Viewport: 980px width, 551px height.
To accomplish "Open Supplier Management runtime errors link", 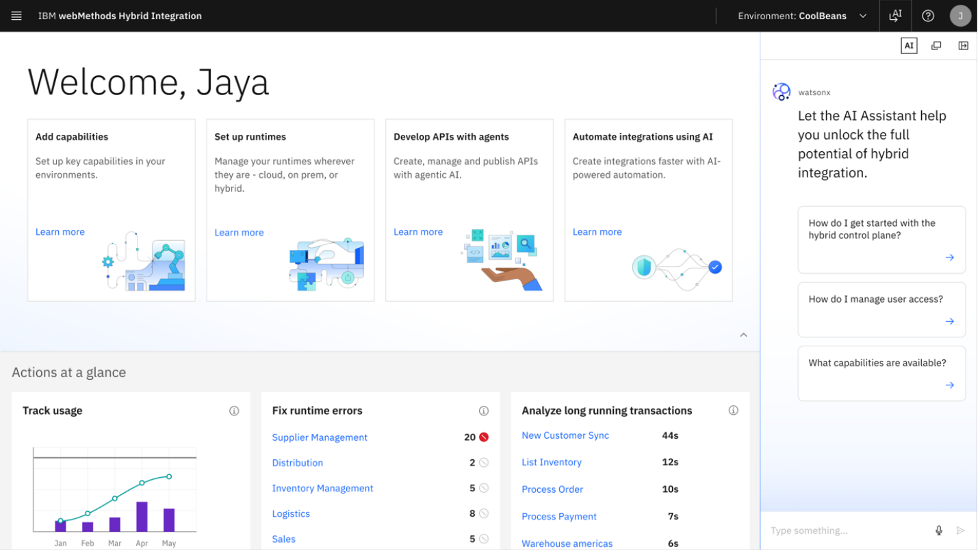I will [x=320, y=438].
